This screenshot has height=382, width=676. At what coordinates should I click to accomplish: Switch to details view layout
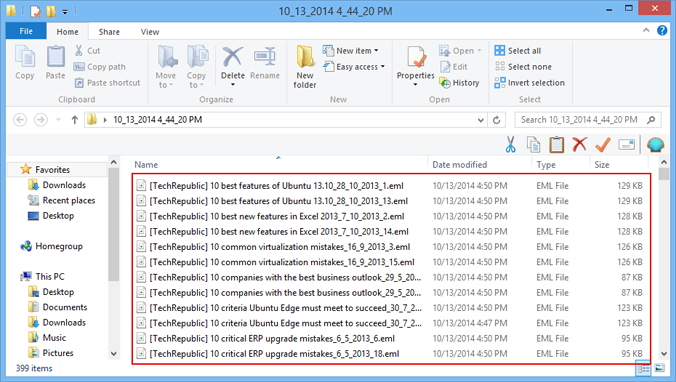pos(644,368)
